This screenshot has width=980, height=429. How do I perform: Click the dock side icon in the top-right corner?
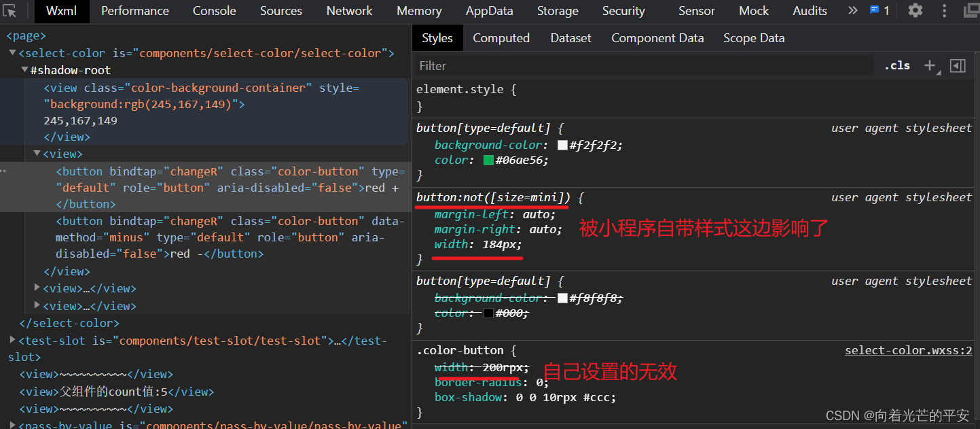pyautogui.click(x=972, y=10)
